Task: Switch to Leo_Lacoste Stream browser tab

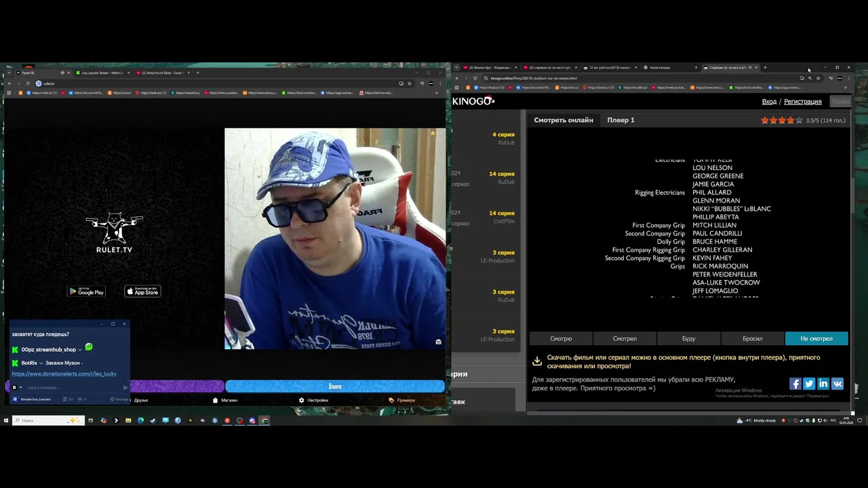Action: [102, 73]
